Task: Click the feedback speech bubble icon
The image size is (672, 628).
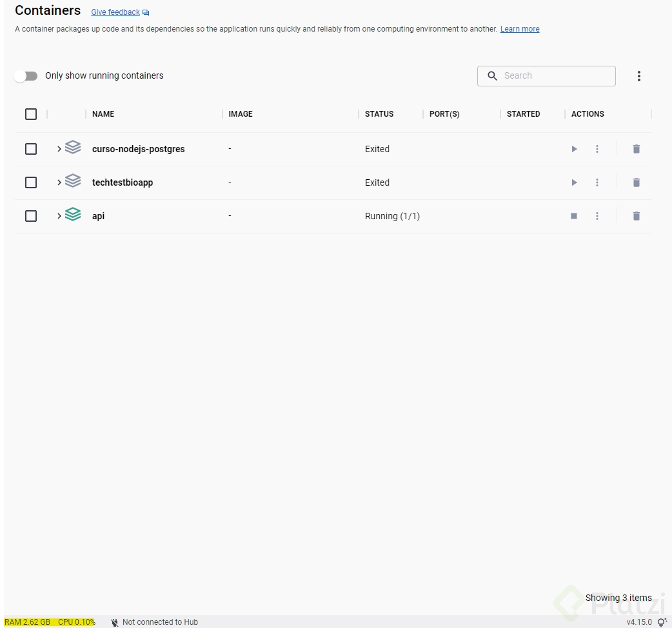Action: (146, 12)
